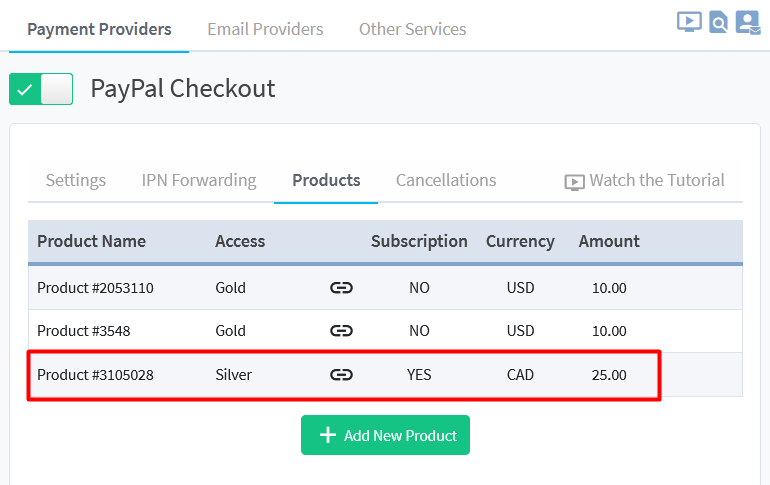Click play icon beside Watch the Tutorial
This screenshot has width=770, height=485.
pyautogui.click(x=574, y=182)
